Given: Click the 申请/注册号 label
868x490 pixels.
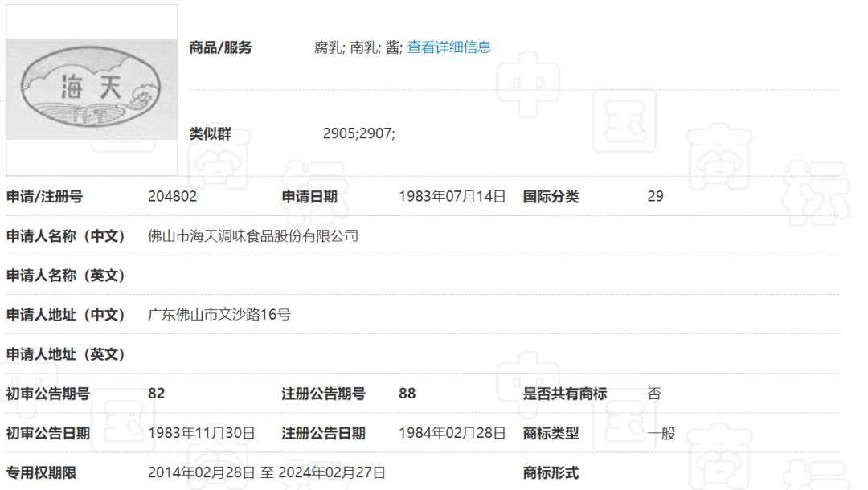Looking at the screenshot, I should 44,196.
